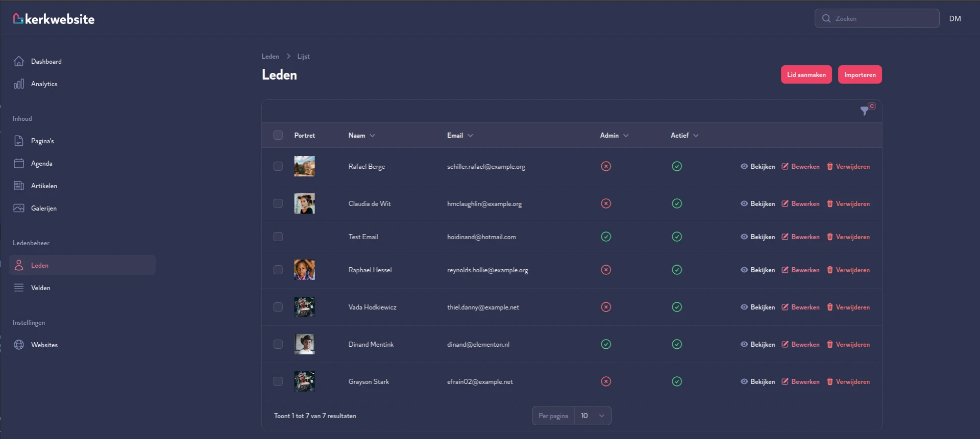The height and width of the screenshot is (439, 980).
Task: Click the trash icon for Rafael Berge
Action: pyautogui.click(x=830, y=166)
